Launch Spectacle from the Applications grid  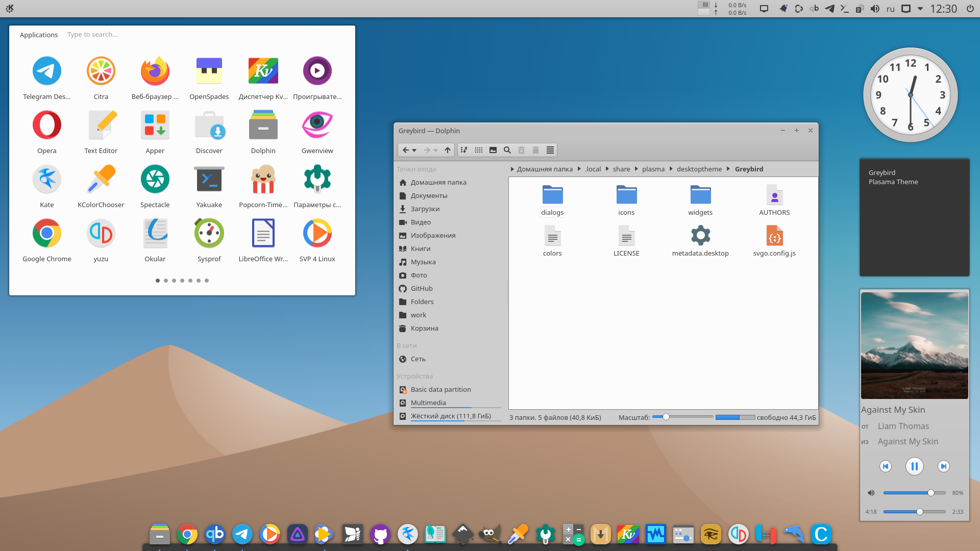point(155,187)
